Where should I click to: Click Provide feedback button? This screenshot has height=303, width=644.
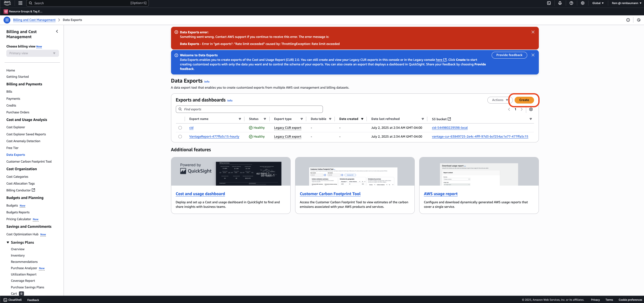click(509, 55)
